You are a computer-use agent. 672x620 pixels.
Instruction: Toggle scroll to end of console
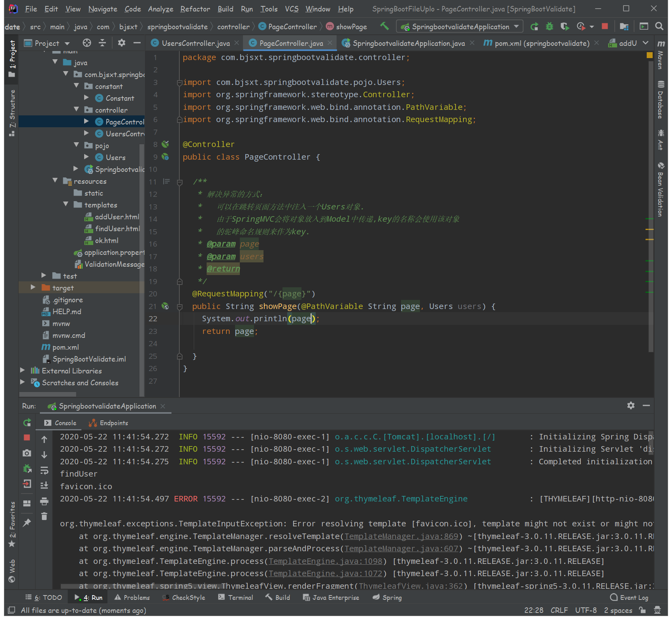(x=44, y=485)
